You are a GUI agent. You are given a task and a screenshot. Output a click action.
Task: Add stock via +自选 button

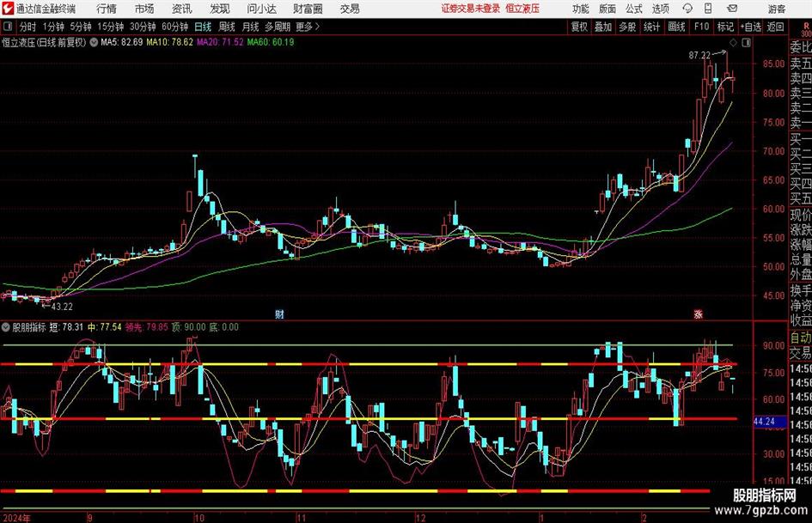tap(751, 27)
